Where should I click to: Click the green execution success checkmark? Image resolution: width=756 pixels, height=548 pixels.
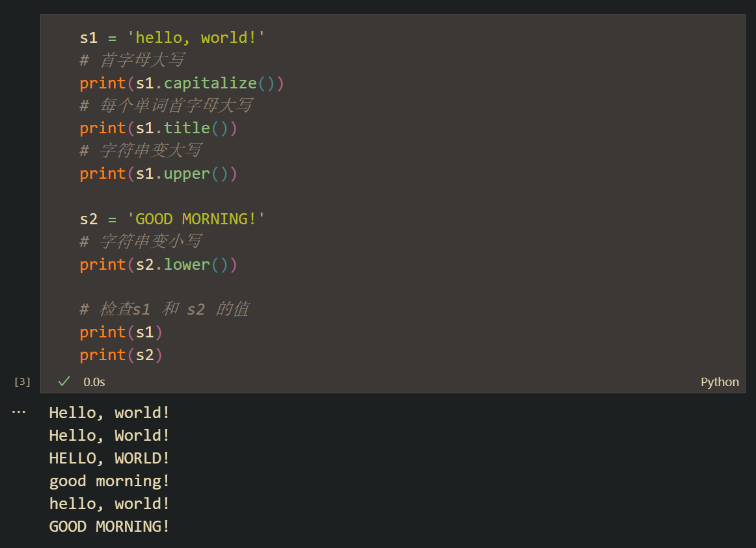[x=63, y=382]
